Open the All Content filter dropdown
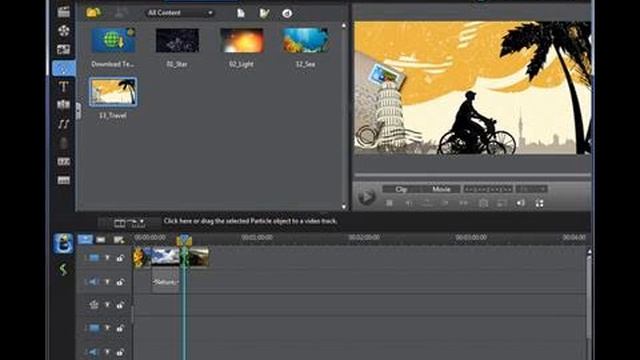640x360 pixels. pos(180,13)
